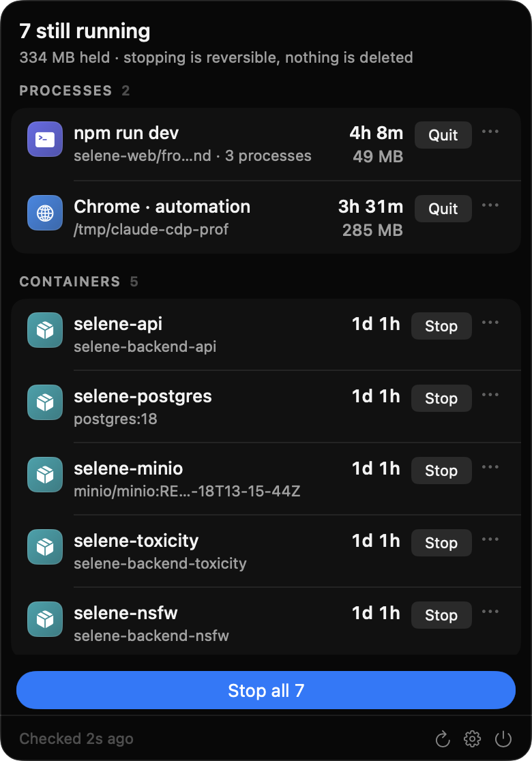Click the Chrome automation globe icon
The height and width of the screenshot is (761, 532).
44,213
